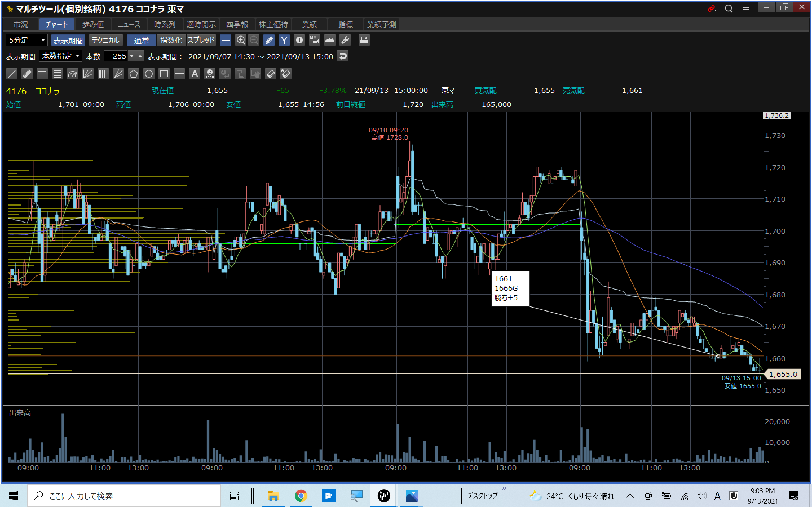Click the pentagon shape tool
812x507 pixels.
coord(134,74)
